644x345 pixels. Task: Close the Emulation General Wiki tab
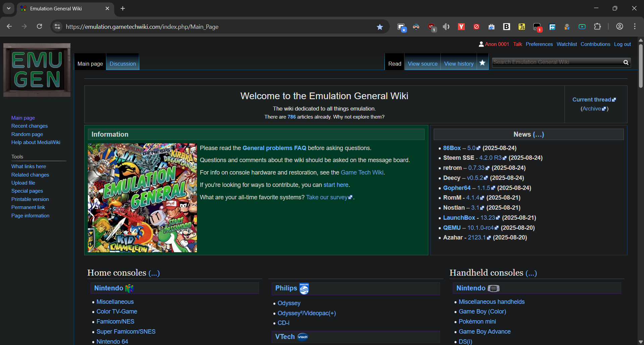(x=107, y=8)
